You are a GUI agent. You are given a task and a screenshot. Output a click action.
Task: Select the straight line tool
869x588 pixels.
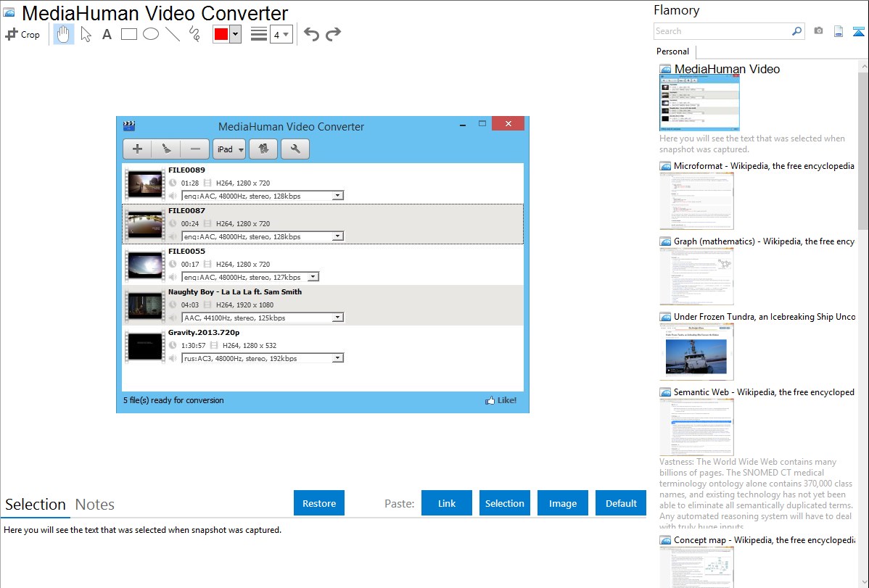point(173,34)
